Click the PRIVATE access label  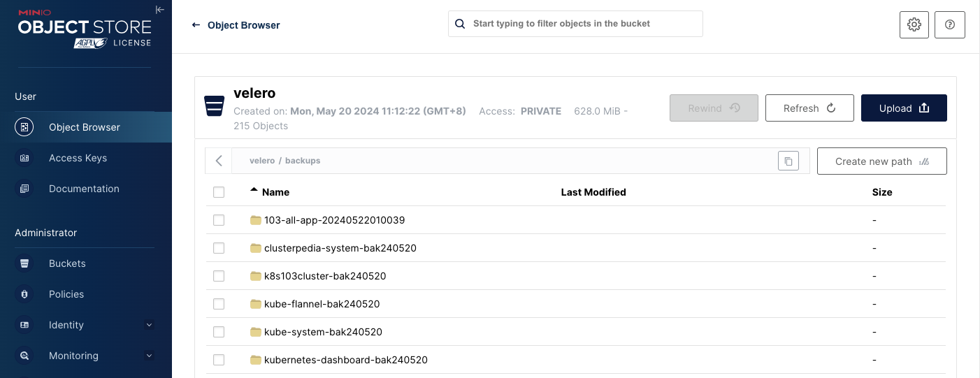tap(541, 111)
